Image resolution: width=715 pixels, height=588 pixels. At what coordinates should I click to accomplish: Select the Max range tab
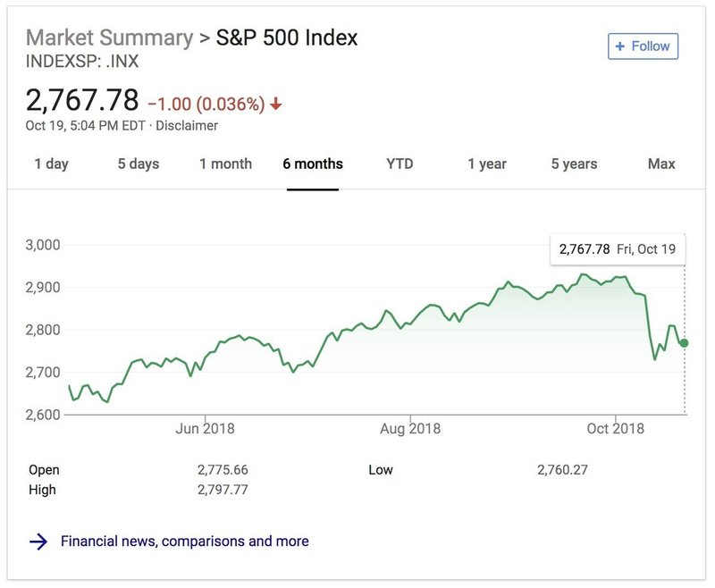(x=661, y=164)
